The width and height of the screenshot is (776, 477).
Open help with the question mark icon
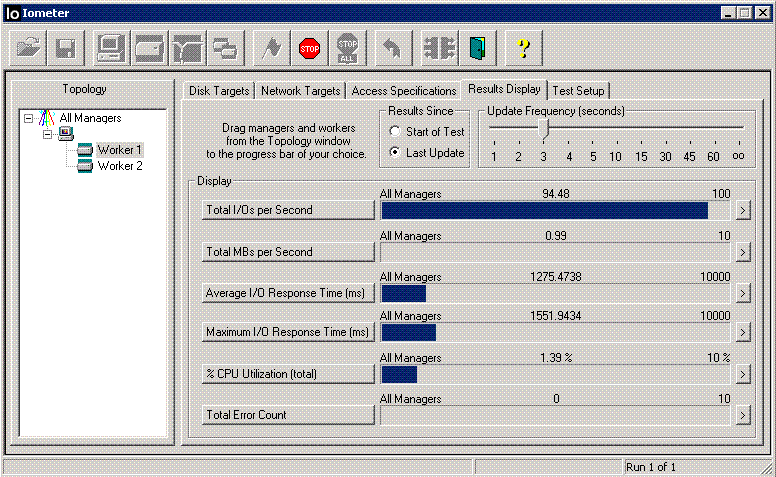(x=521, y=48)
